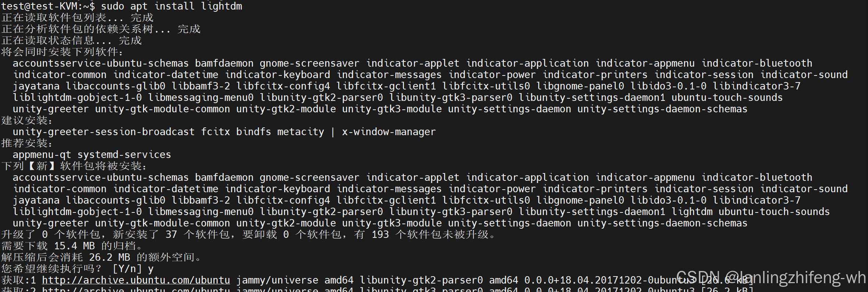Open the first archive.ubuntu.com/ubuntu link
The width and height of the screenshot is (868, 292).
[x=136, y=280]
